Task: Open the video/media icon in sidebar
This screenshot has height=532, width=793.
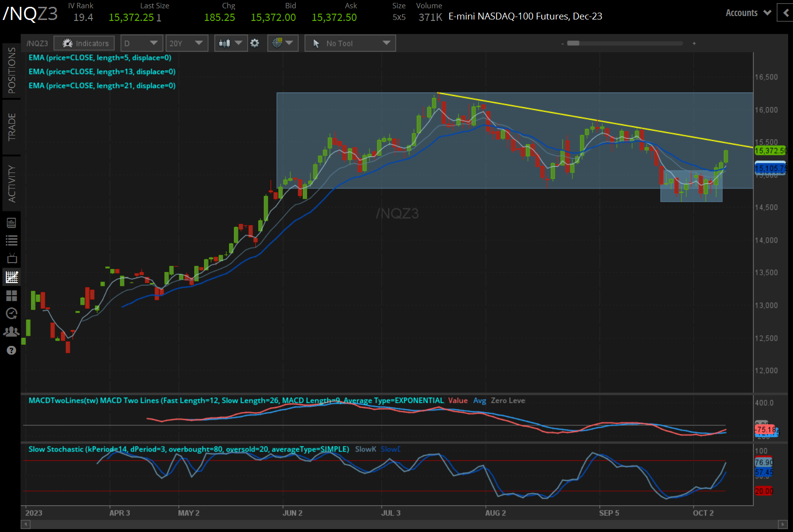Action: 12,258
